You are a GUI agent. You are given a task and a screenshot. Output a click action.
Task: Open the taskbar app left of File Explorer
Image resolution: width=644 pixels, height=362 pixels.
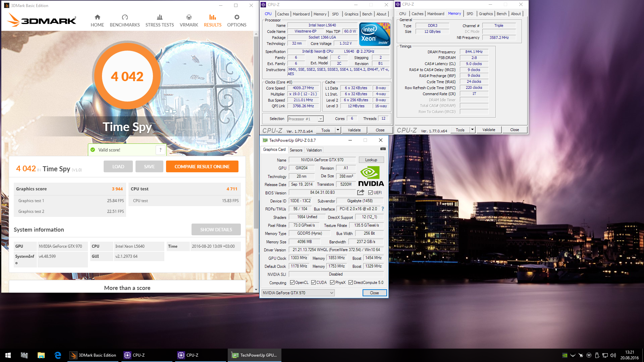24,355
